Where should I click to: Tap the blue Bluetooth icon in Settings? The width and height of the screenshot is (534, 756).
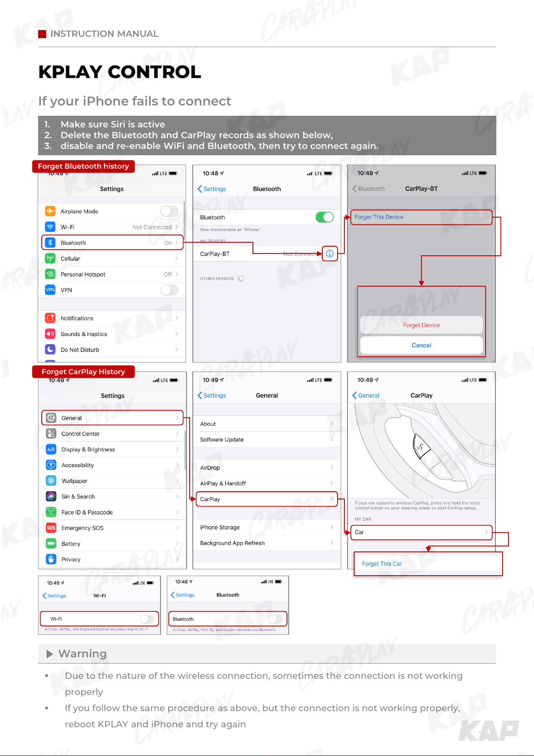(50, 243)
